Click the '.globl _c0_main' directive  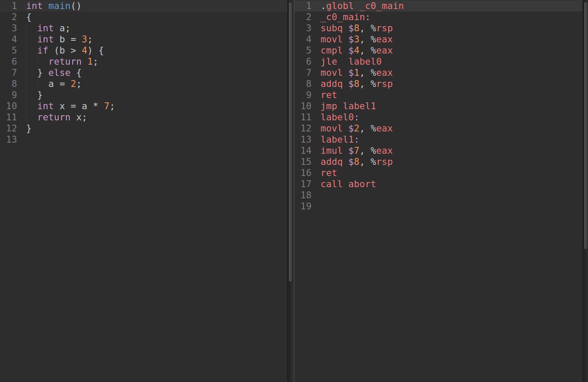coord(362,6)
